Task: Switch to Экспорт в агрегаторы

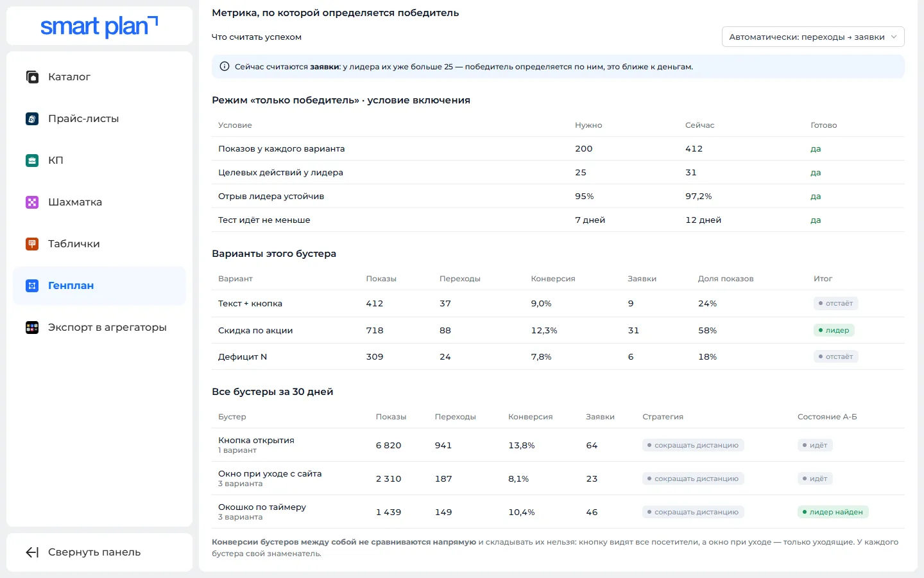Action: coord(99,328)
